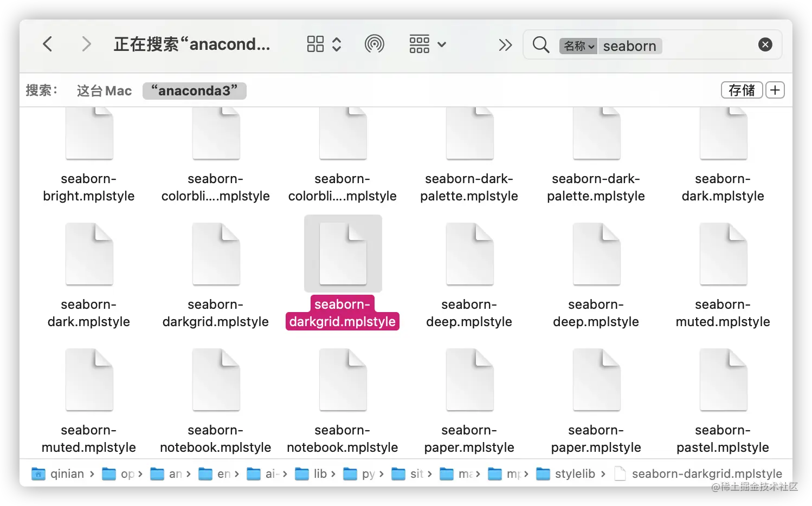
Task: Select seaborn-dark.mplstyle beside seaborn-dark-palette file
Action: pos(723,155)
